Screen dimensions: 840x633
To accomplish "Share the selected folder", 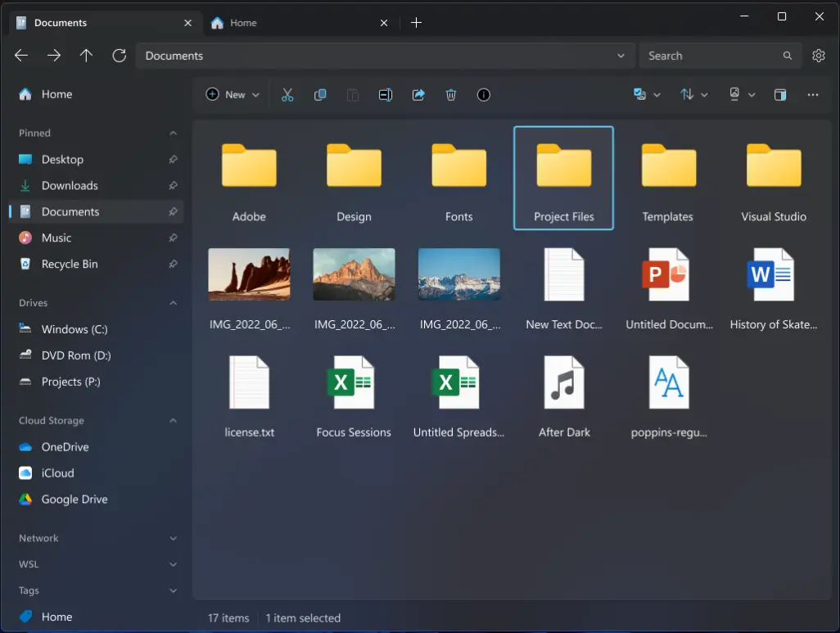I will [x=418, y=94].
